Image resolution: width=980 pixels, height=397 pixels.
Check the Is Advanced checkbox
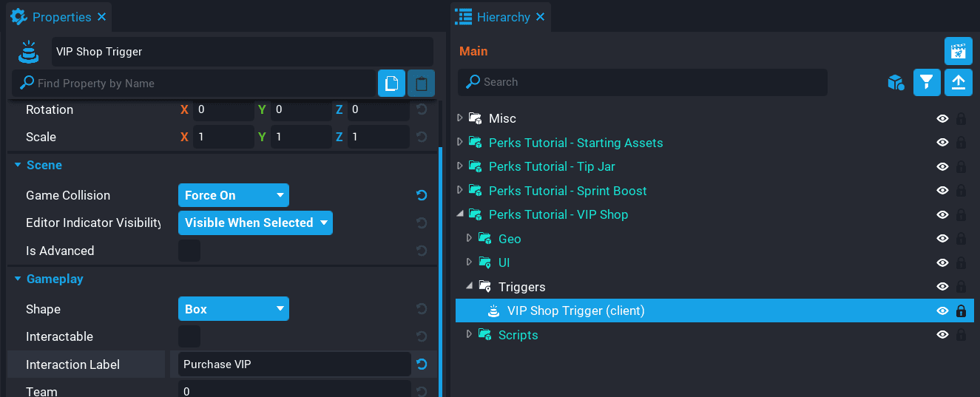click(x=189, y=251)
